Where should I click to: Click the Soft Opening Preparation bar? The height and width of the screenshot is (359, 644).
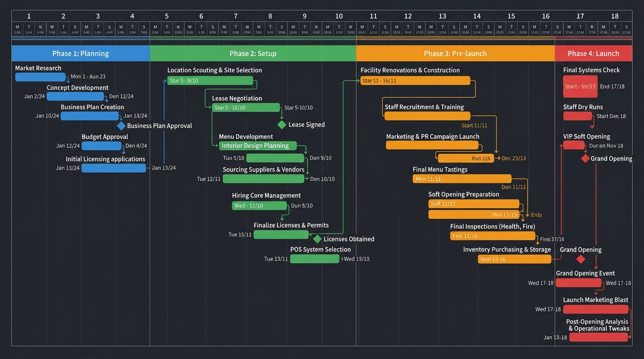(474, 203)
